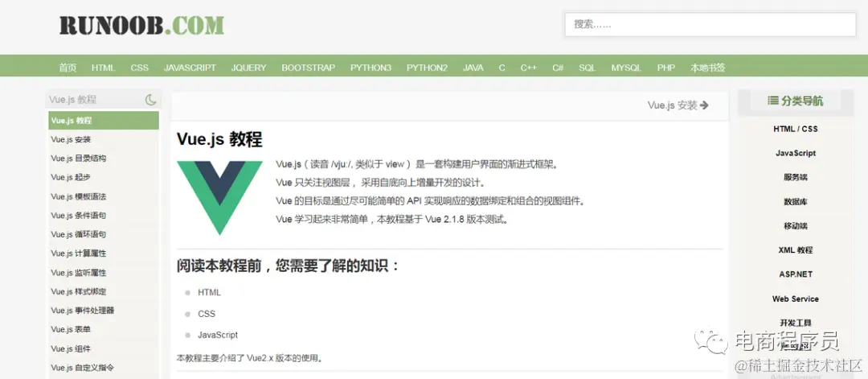Viewport: 868px width, 379px height.
Task: Open C# navigation item
Action: [558, 68]
